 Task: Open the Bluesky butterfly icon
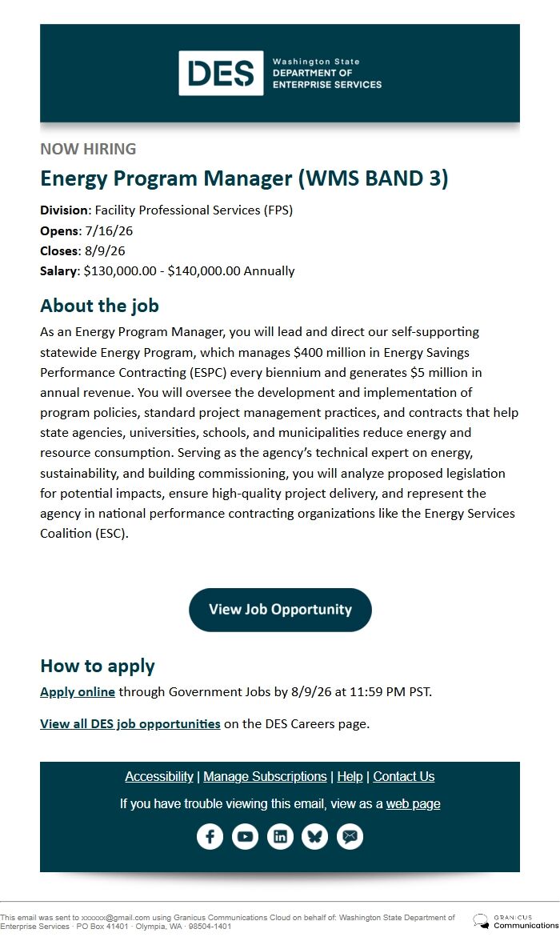[315, 837]
